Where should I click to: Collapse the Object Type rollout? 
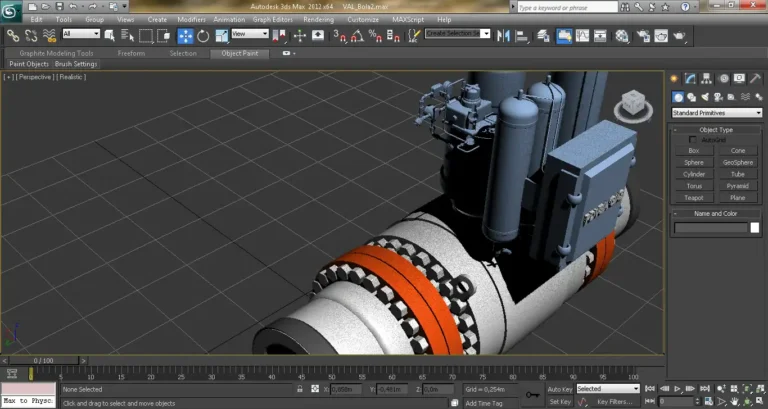(716, 130)
